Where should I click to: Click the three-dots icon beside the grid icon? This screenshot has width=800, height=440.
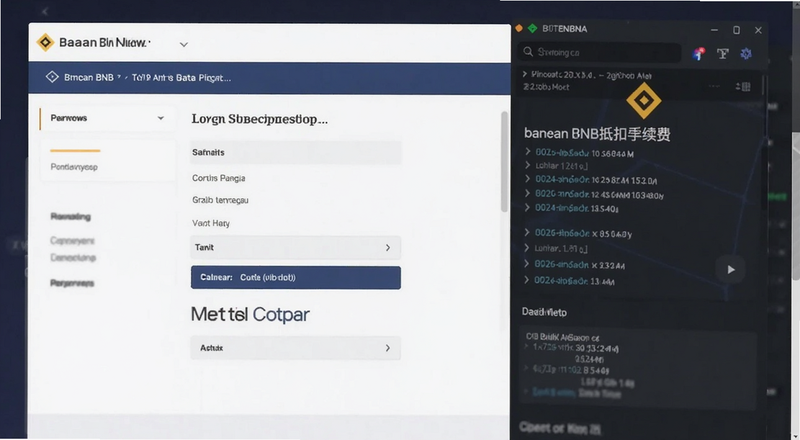click(x=714, y=86)
